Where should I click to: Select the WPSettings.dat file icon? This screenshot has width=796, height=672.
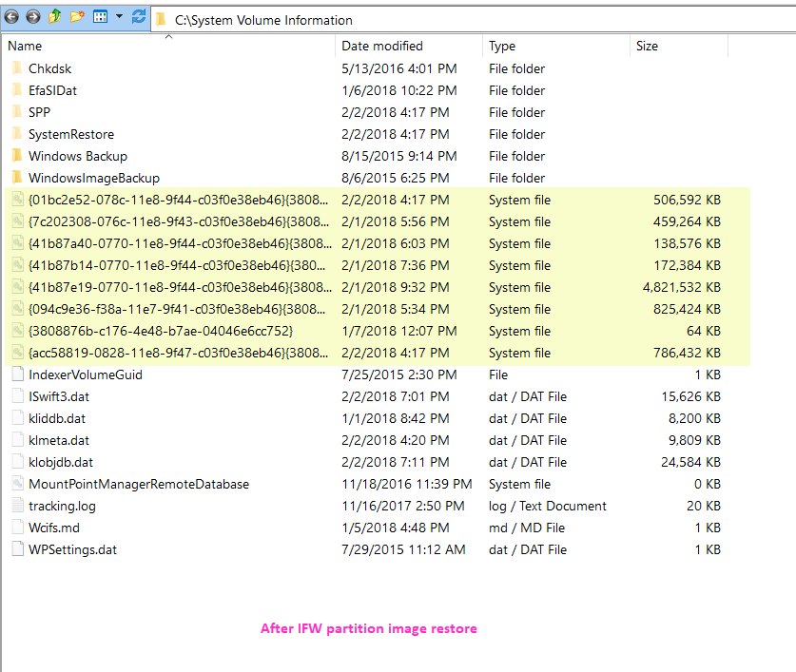click(17, 548)
